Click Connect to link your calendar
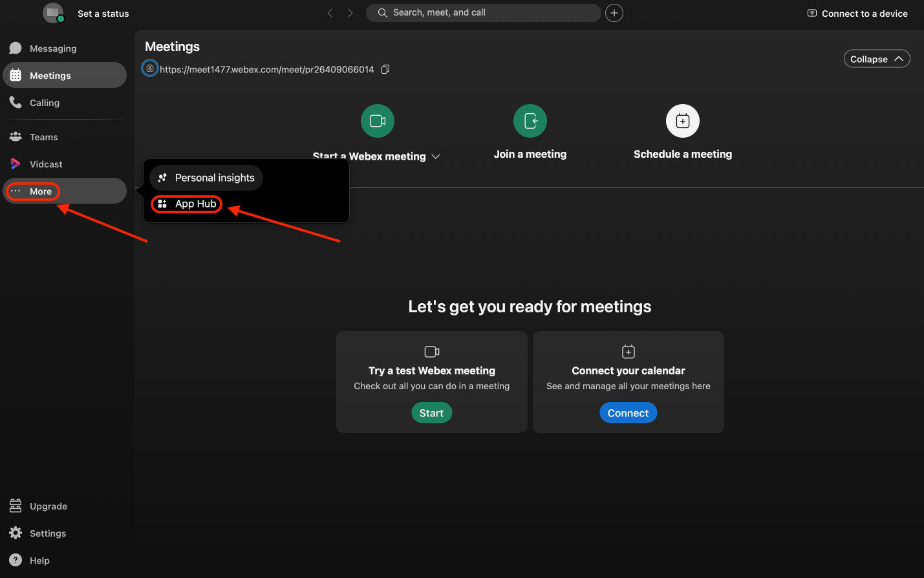Image resolution: width=924 pixels, height=578 pixels. point(628,413)
